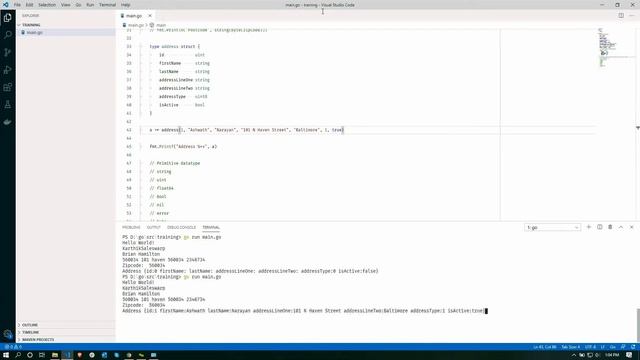This screenshot has height=360, width=640.
Task: Open the terminal selector dropdown '1: go'
Action: click(552, 227)
